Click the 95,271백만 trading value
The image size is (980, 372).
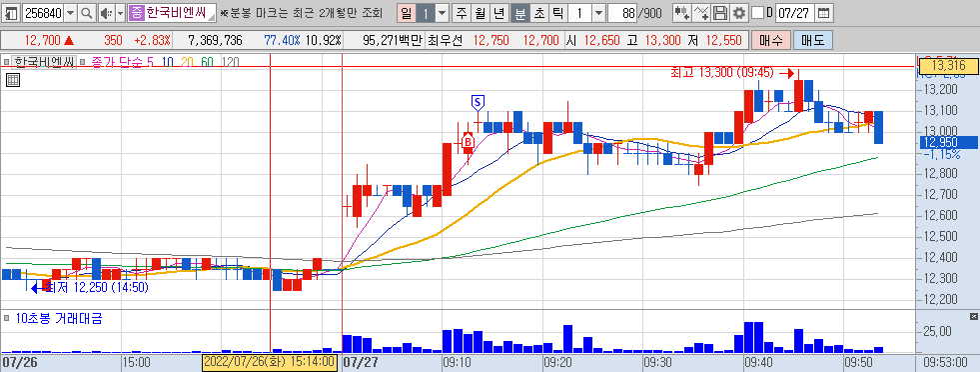point(393,41)
